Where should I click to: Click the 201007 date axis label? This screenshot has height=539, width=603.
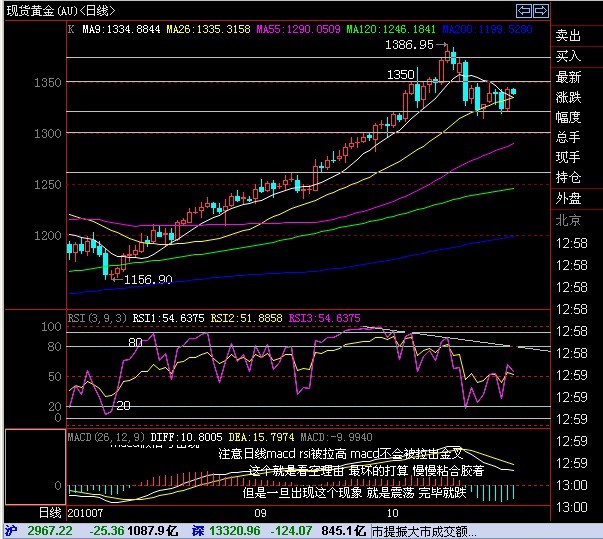tap(85, 513)
